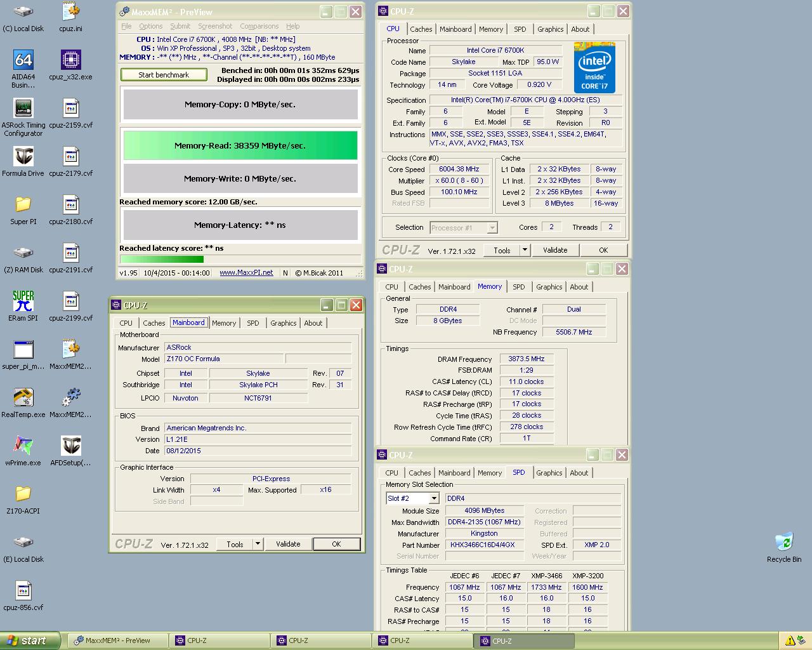Click Validate in the CPU-Z Mainboard window
This screenshot has width=812, height=650.
coord(288,544)
